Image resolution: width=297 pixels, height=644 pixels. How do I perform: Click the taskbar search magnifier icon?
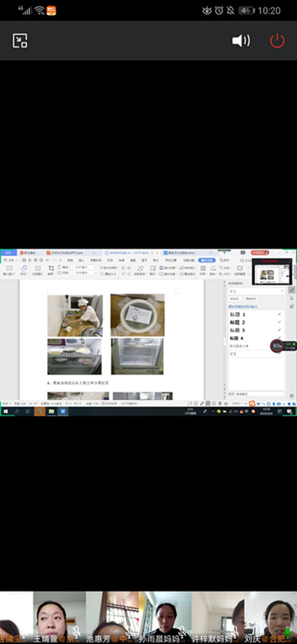(17, 411)
